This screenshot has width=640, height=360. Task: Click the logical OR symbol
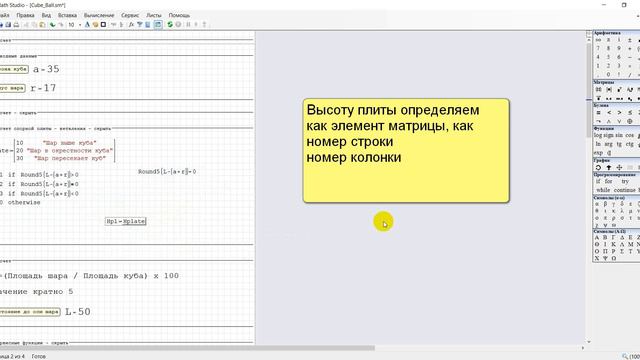619,121
